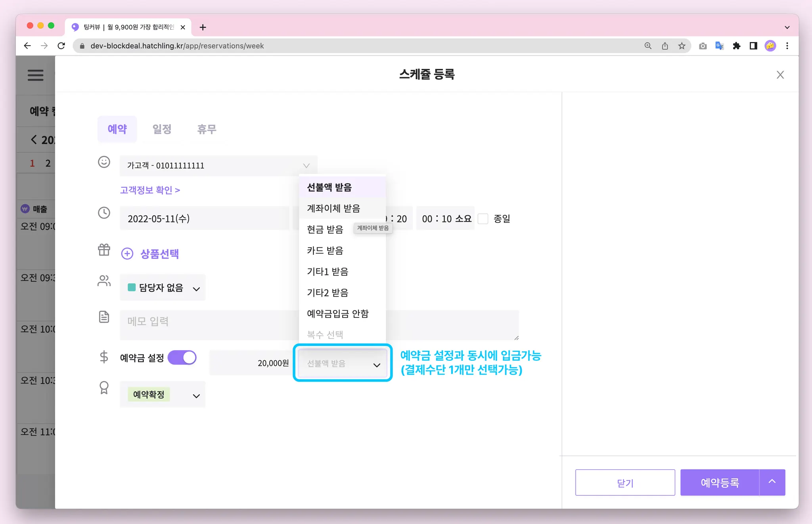Check the 종일 all-day checkbox
The image size is (812, 524).
click(x=483, y=219)
